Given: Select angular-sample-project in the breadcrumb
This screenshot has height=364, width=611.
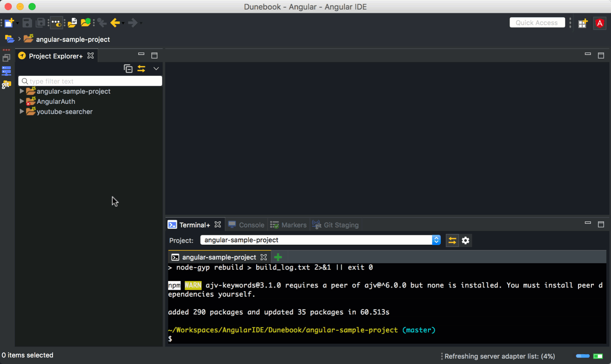Looking at the screenshot, I should pos(73,39).
